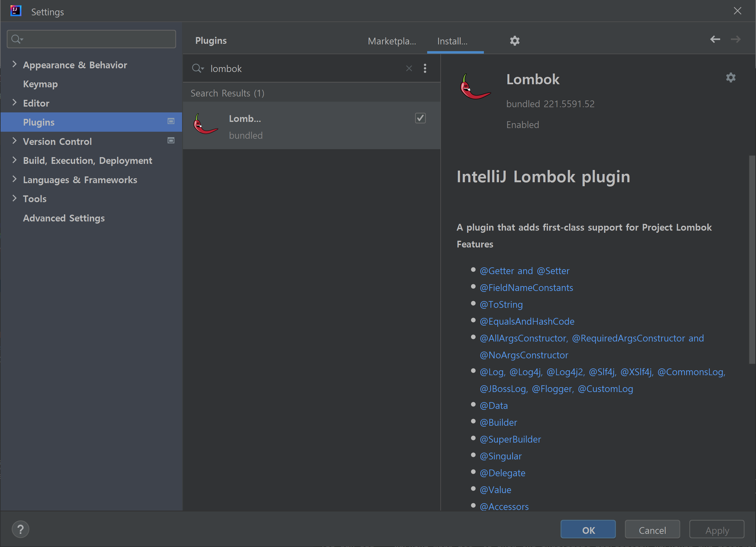756x547 pixels.
Task: Click the settings search magnifier icon
Action: coord(17,39)
